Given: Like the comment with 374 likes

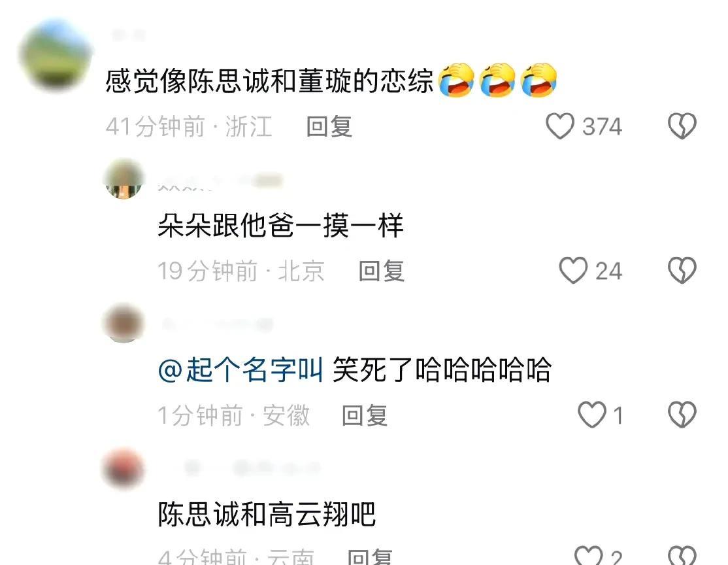Looking at the screenshot, I should pyautogui.click(x=560, y=126).
